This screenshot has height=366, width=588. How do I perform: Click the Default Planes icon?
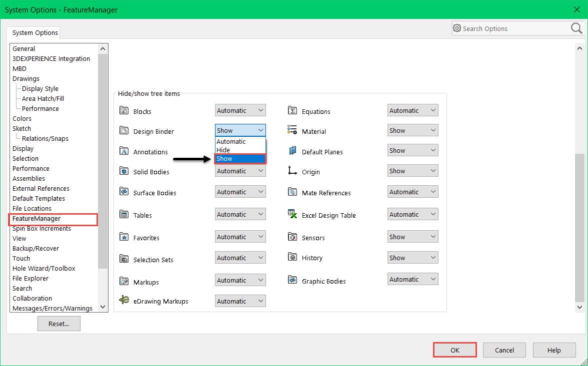pos(293,150)
